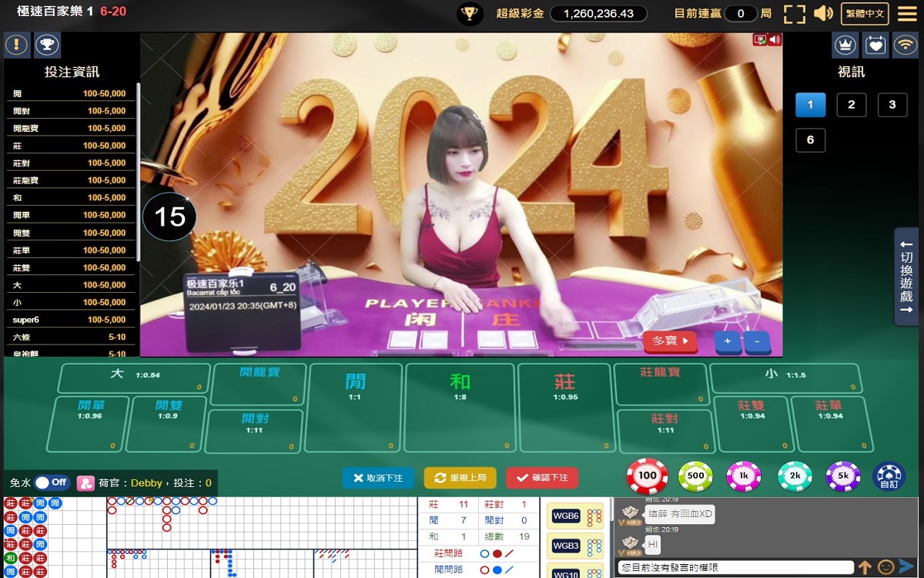Click the 極速百家樂 1 table title
This screenshot has height=578, width=924.
coord(55,12)
